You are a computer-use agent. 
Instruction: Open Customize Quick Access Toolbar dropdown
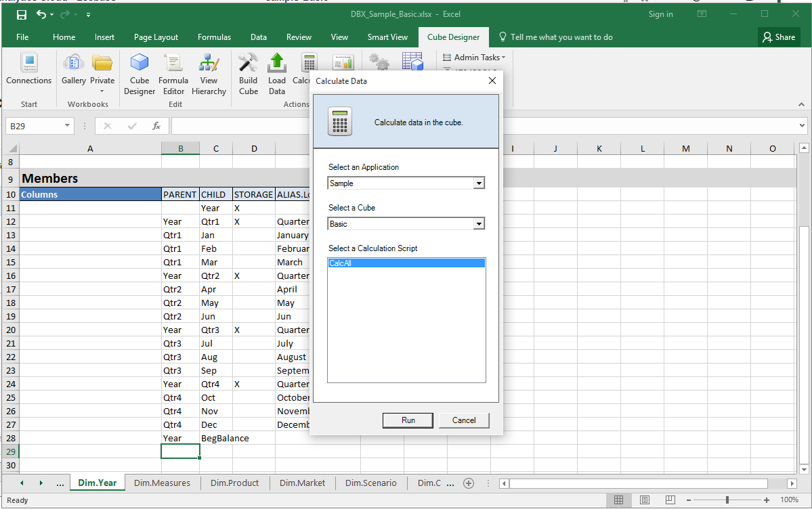point(88,14)
